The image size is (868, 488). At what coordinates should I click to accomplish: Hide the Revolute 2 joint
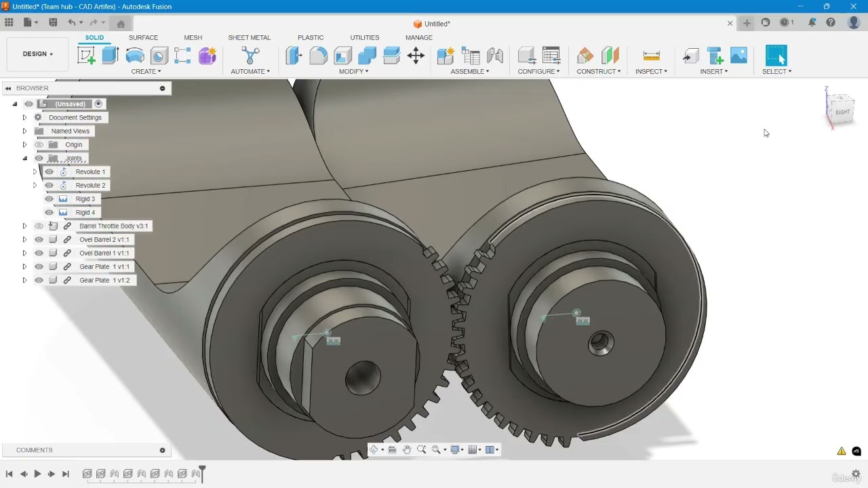tap(49, 185)
